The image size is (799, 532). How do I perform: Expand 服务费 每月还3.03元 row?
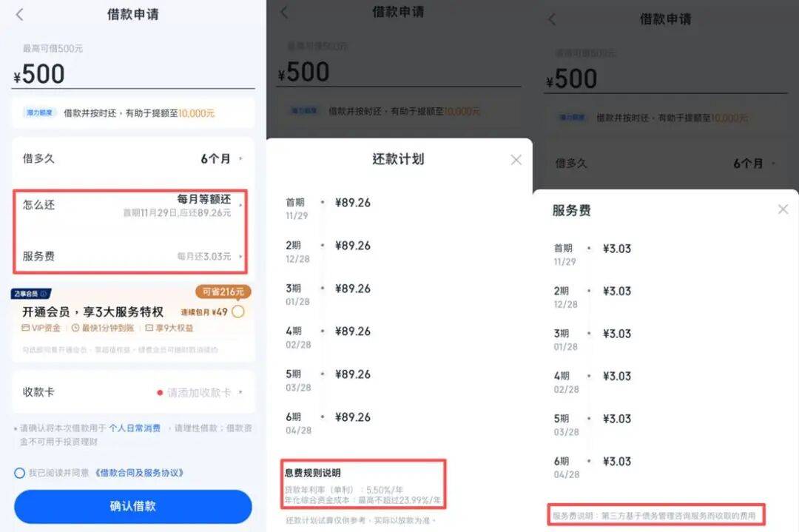click(133, 256)
